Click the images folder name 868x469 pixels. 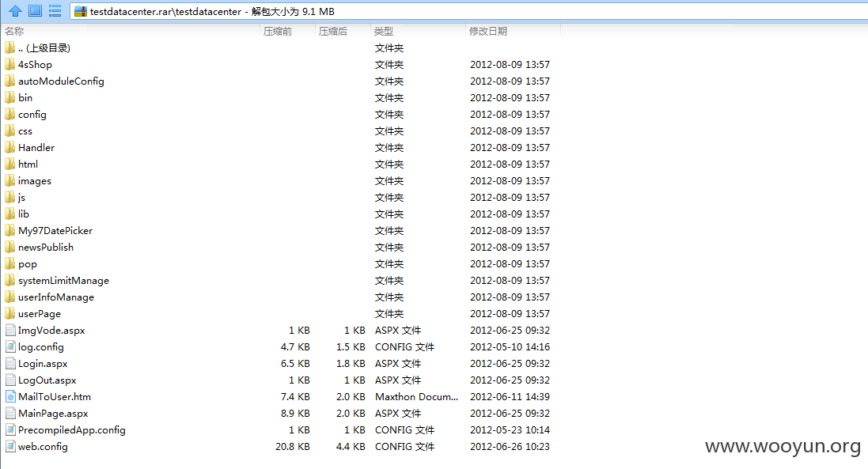[x=34, y=181]
